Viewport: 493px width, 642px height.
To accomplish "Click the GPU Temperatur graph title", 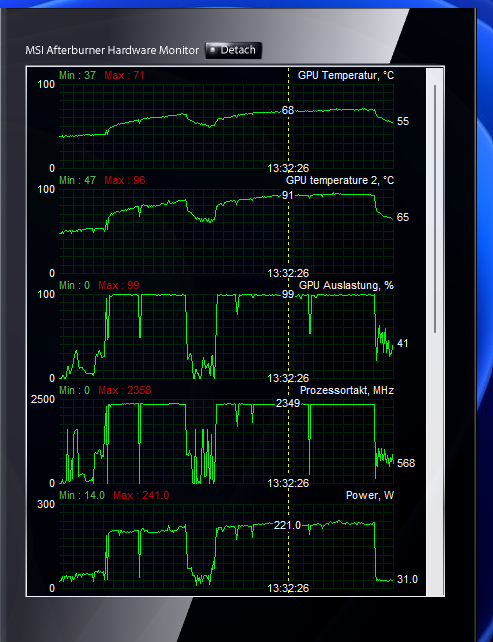I will [x=346, y=75].
